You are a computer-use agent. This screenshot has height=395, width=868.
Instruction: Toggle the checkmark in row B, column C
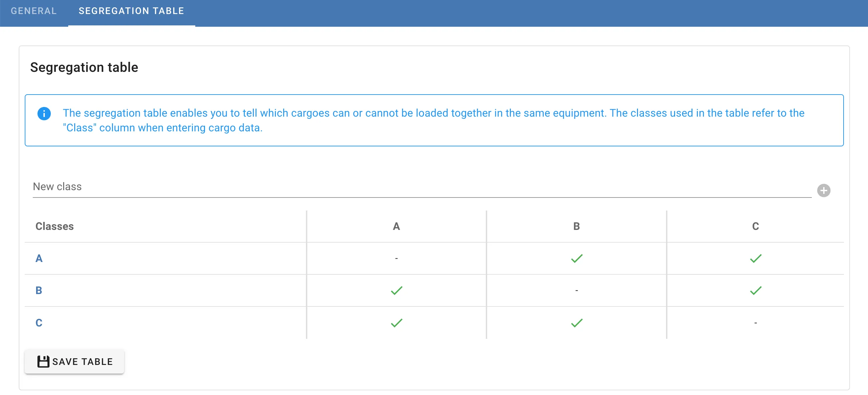tap(756, 290)
